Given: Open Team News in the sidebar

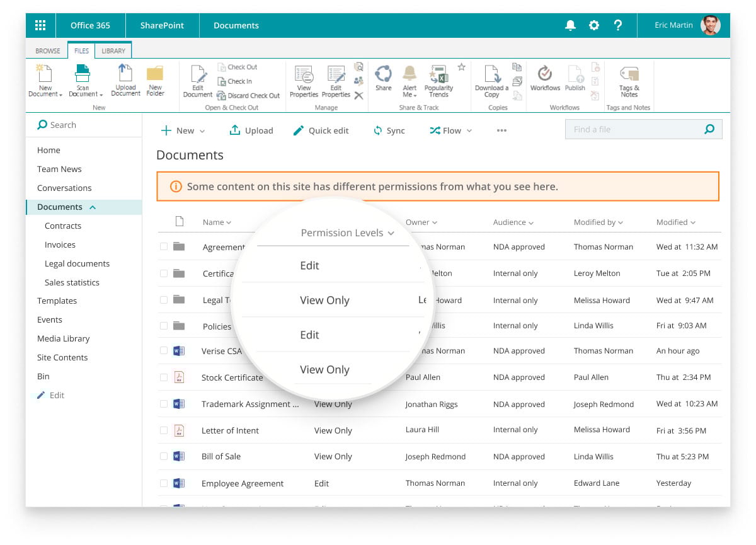Looking at the screenshot, I should point(59,169).
